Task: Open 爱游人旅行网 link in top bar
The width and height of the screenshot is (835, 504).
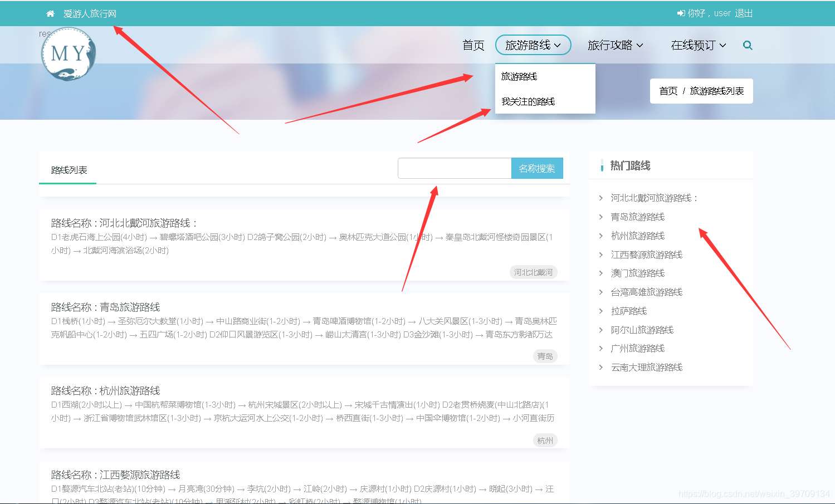Action: point(90,13)
